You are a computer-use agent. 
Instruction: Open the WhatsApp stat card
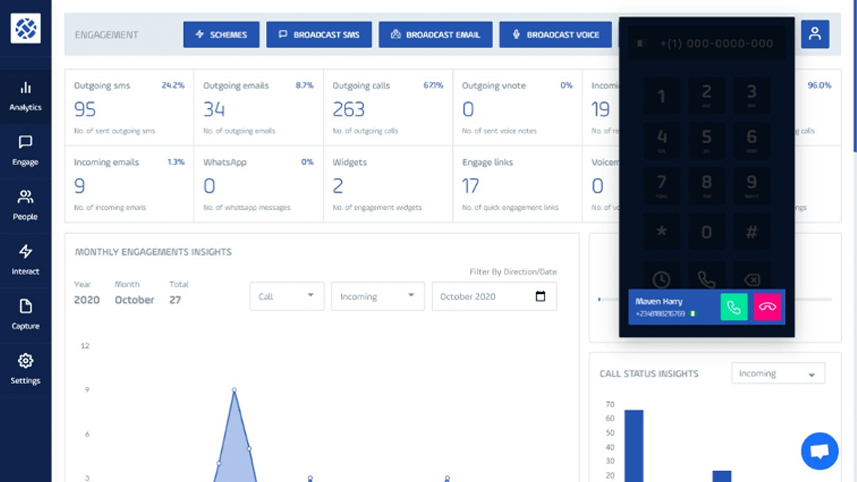point(259,184)
